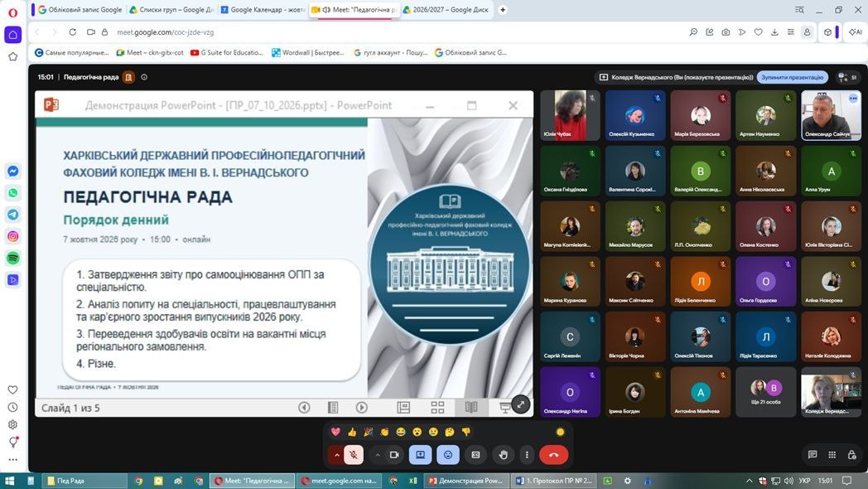The height and width of the screenshot is (489, 868).
Task: Open Обліковий запис Google tab
Action: pyautogui.click(x=80, y=9)
